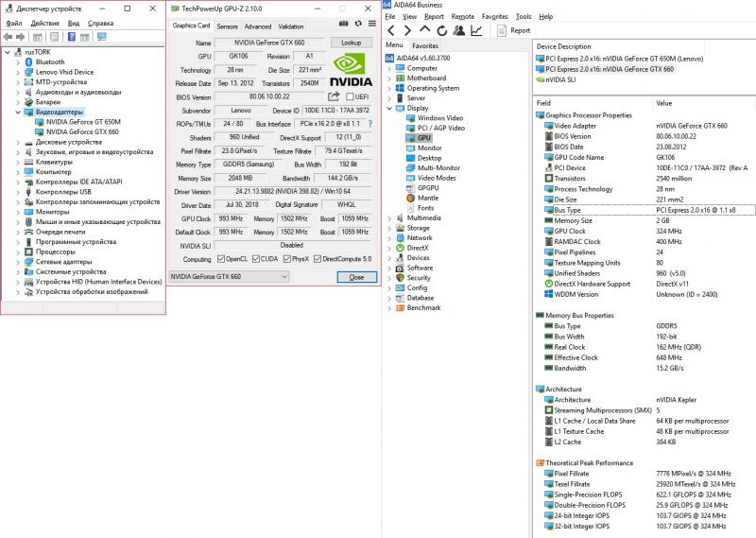
Task: Expand the Computer node in AIDA64
Action: point(389,68)
